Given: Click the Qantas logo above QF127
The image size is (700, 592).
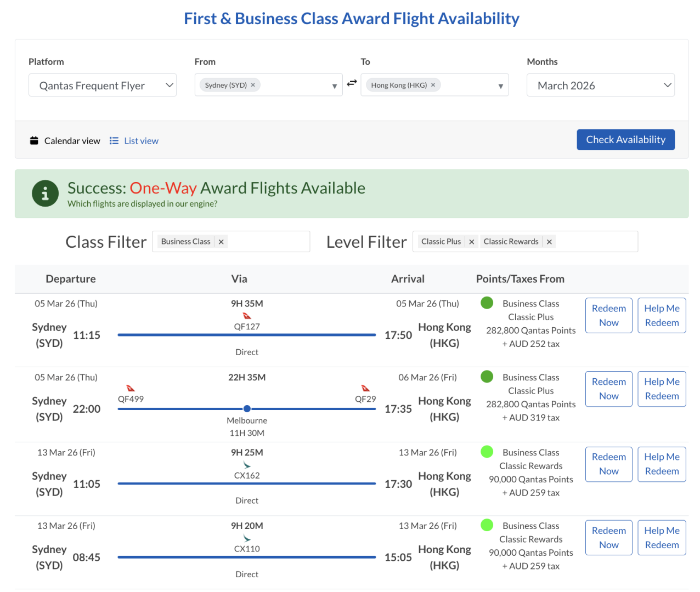Looking at the screenshot, I should 247,316.
